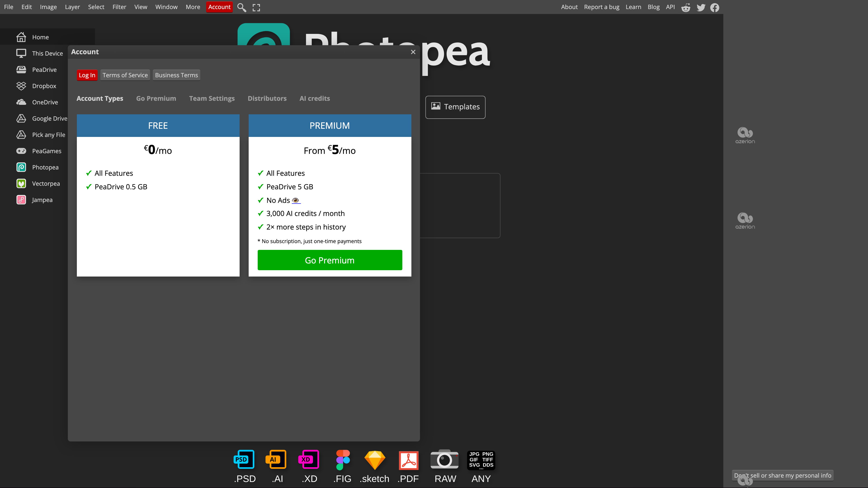Open the Edit menu
This screenshot has height=488, width=868.
tap(27, 7)
